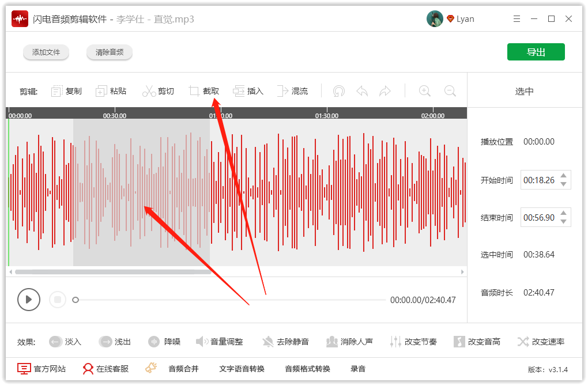The image size is (588, 386).
Task: Open Text-to-Speech Conversion (文字语音转换)
Action: click(x=242, y=369)
